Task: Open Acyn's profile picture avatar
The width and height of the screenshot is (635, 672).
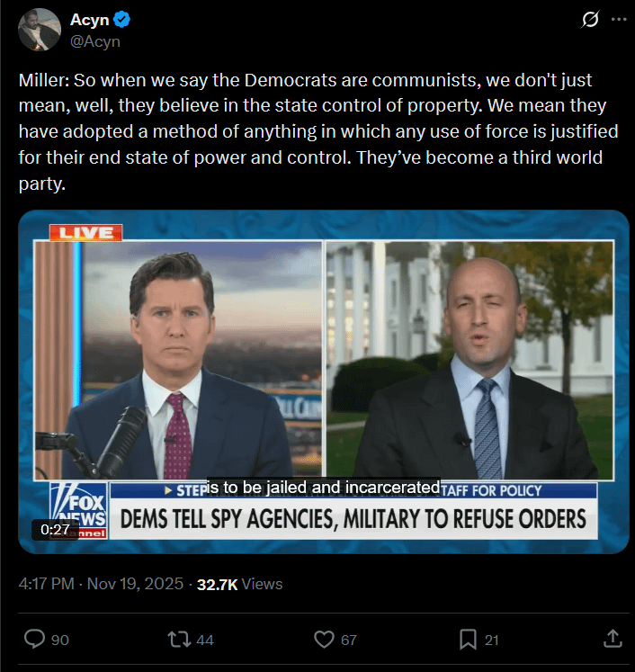Action: point(39,30)
